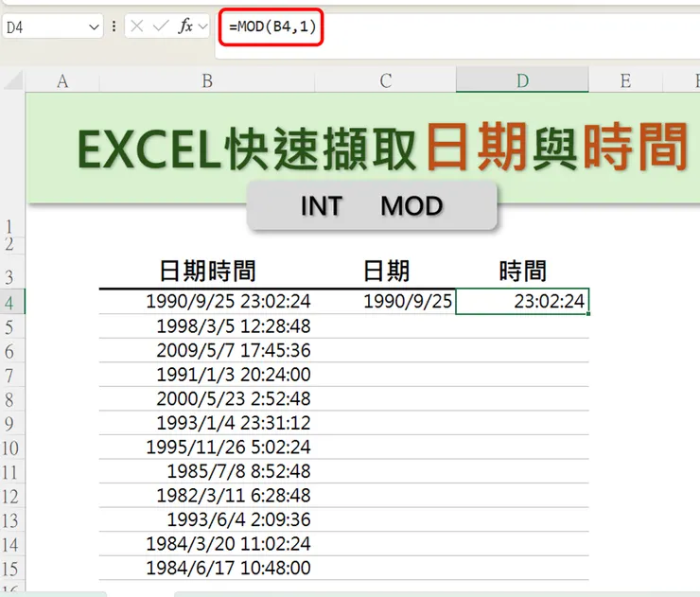
Task: Select column B header
Action: tap(207, 80)
